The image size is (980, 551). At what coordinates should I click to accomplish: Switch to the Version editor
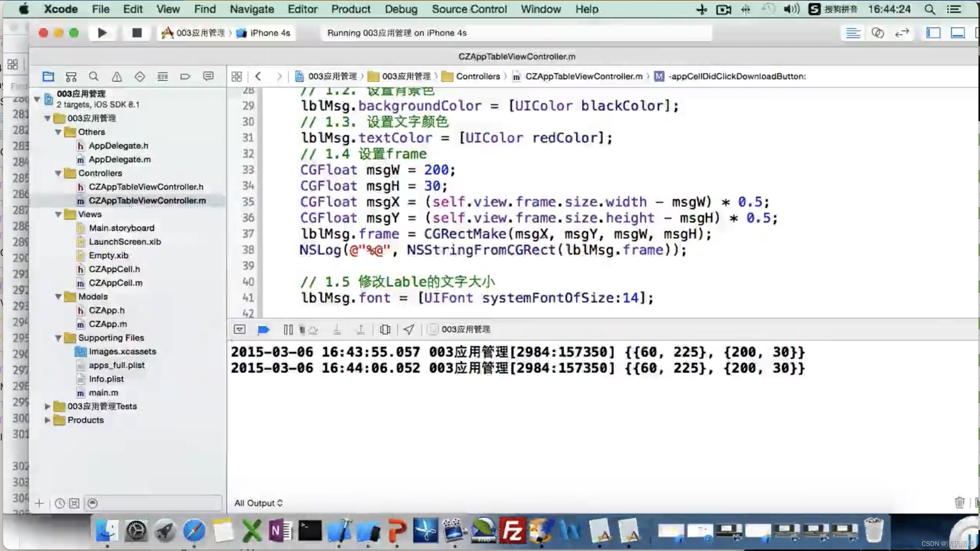point(902,33)
